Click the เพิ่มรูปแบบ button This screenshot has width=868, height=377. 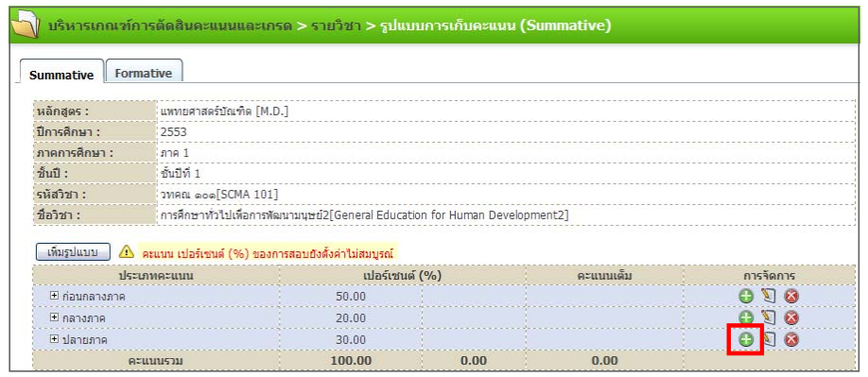coord(73,252)
